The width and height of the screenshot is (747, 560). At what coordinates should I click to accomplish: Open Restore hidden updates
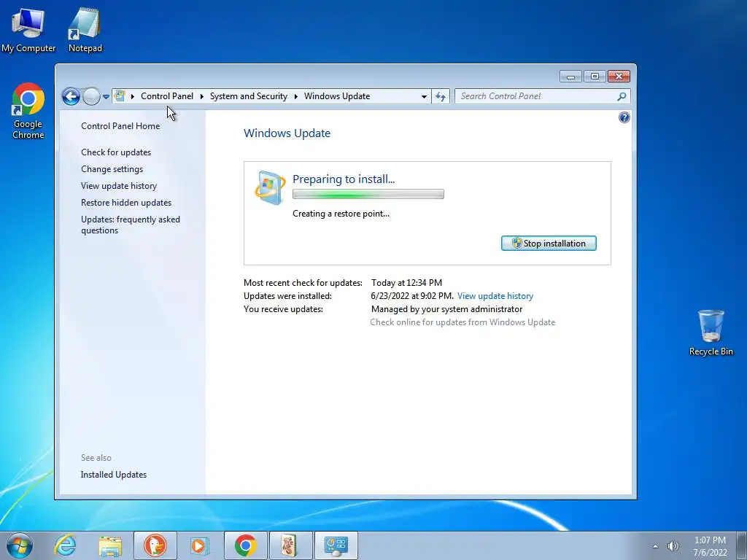(x=126, y=203)
